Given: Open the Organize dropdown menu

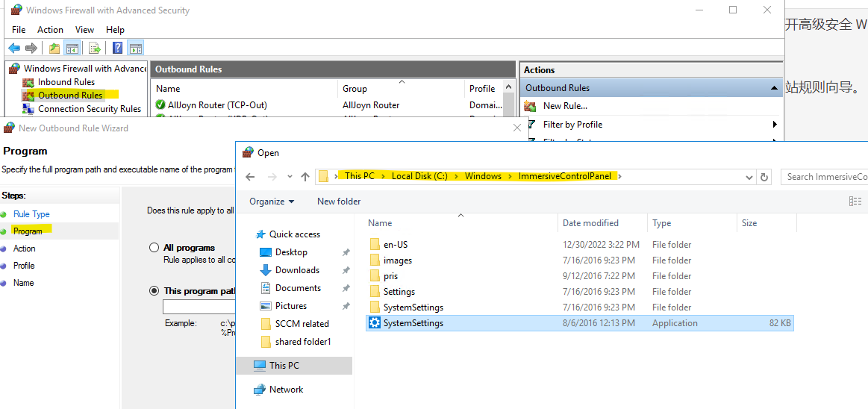Looking at the screenshot, I should 272,202.
